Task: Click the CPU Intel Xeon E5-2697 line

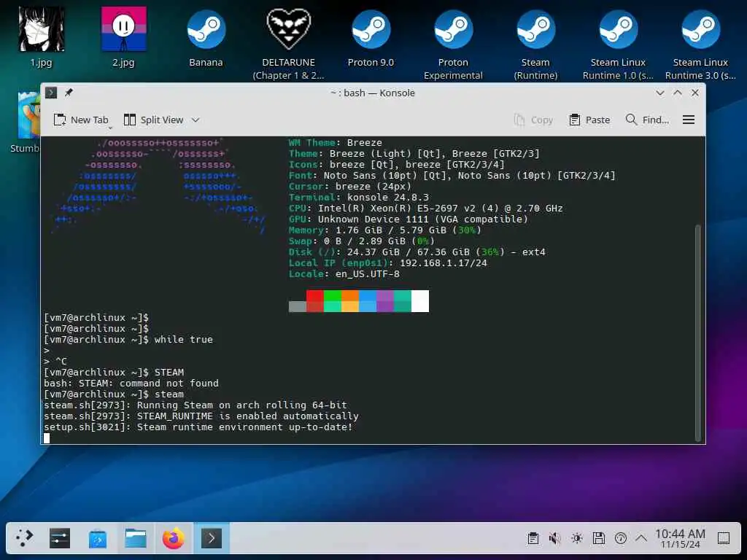Action: (425, 208)
